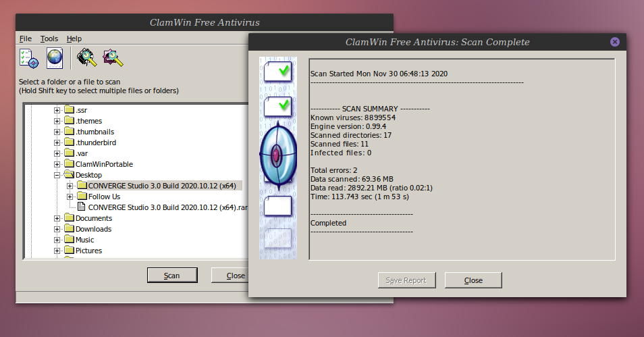Expand the ClamWinPortable folder node
Viewport: 644px width, 337px height.
(57, 164)
